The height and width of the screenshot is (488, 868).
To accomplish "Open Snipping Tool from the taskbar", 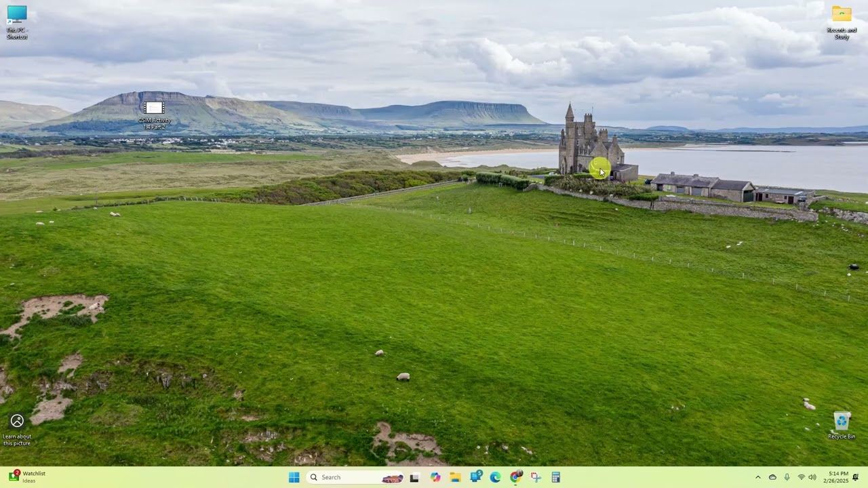I will 536,477.
